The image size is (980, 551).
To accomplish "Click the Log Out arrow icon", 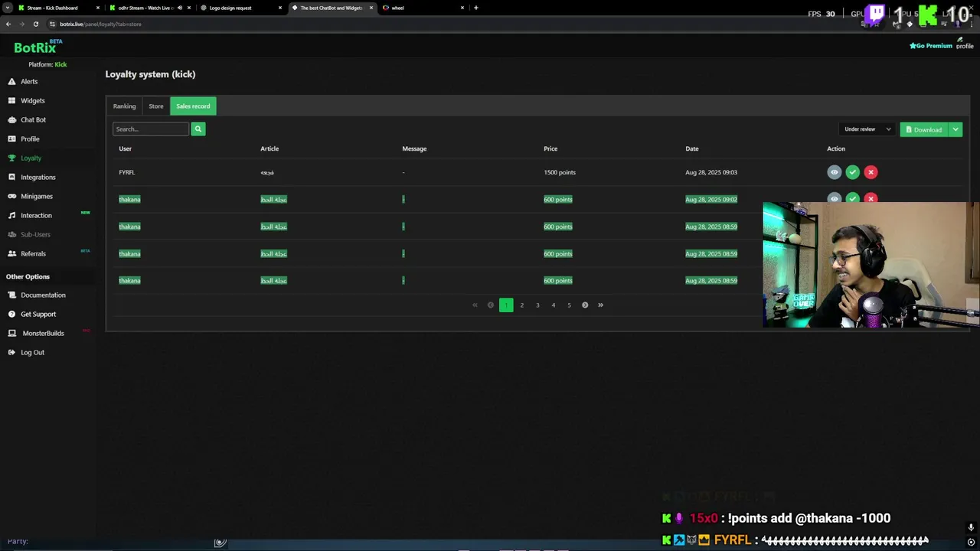I will (x=12, y=352).
